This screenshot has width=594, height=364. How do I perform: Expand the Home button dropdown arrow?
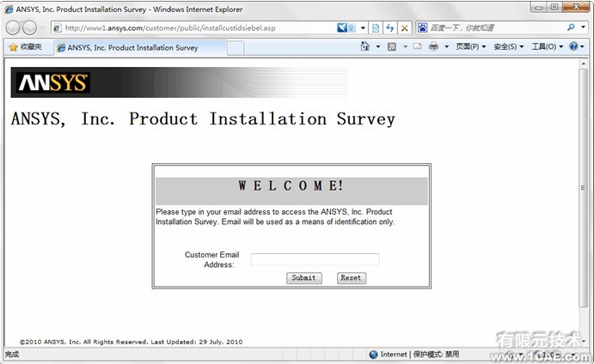coord(377,46)
